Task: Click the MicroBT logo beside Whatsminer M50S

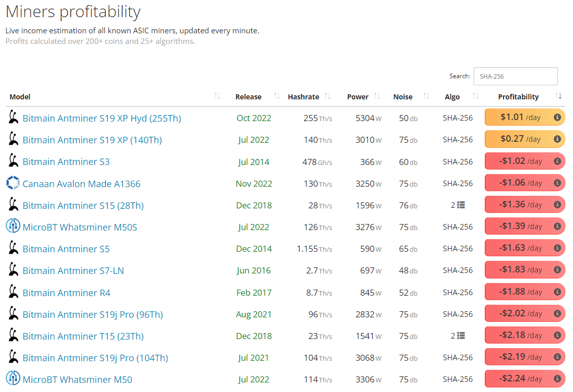Action: point(13,227)
